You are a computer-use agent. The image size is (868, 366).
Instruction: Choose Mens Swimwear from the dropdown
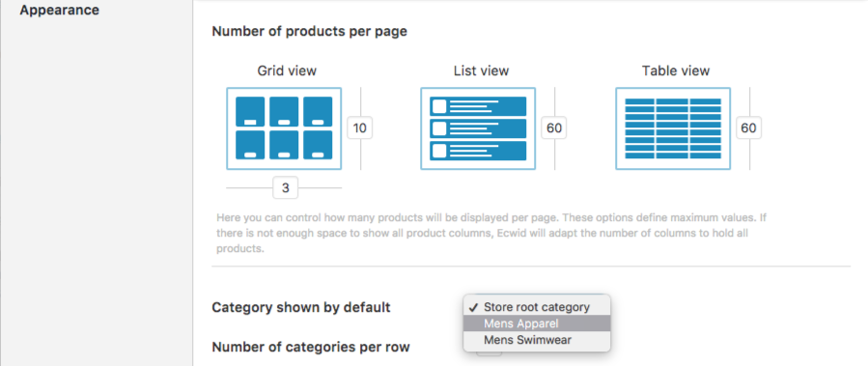(x=537, y=339)
